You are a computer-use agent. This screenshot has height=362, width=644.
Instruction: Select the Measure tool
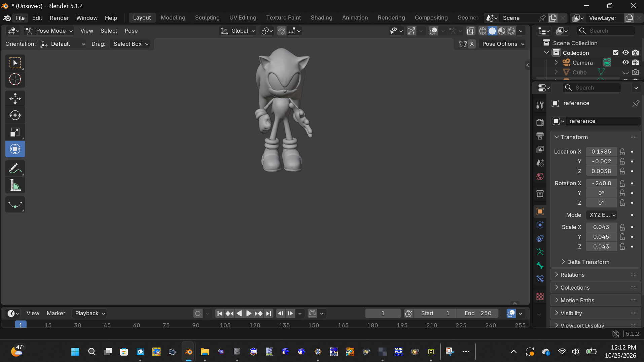[15, 185]
